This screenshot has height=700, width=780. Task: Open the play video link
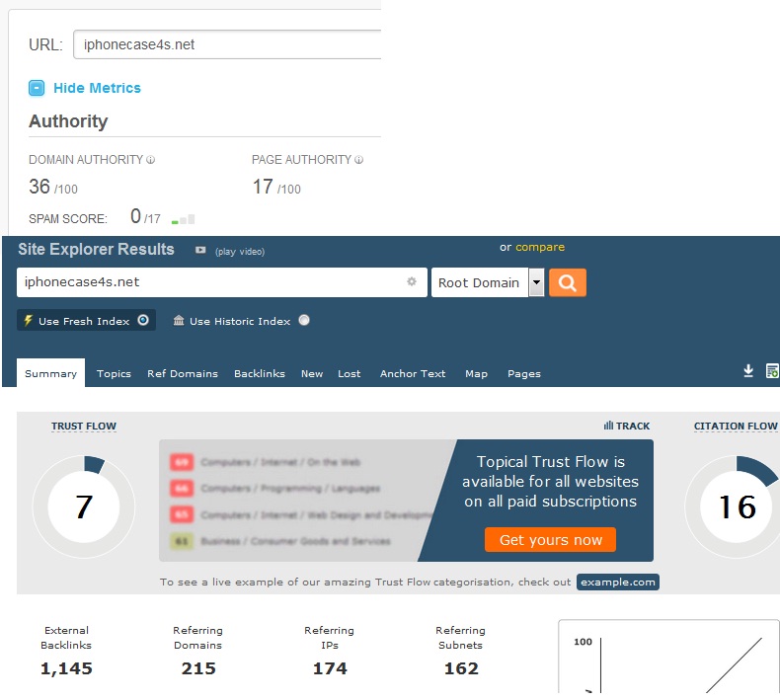[240, 252]
